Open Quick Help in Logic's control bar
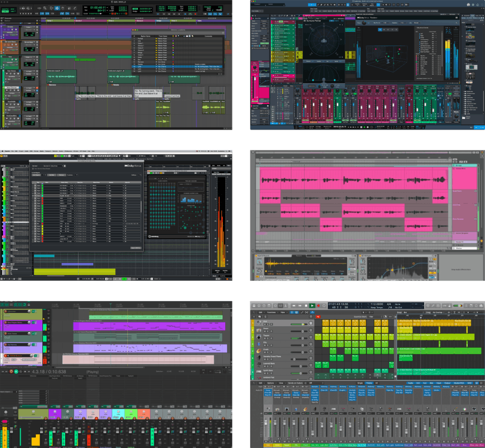 (x=264, y=306)
